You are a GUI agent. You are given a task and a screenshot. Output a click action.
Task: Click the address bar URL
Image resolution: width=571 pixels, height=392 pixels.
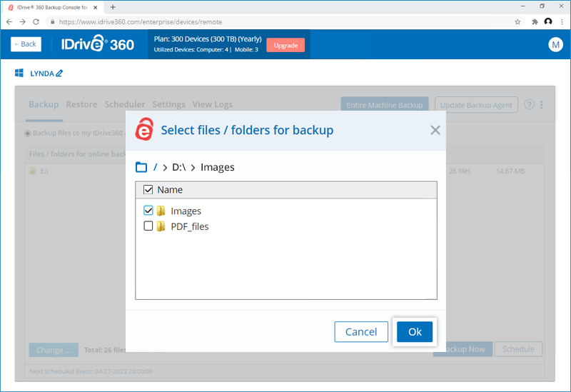[x=140, y=22]
